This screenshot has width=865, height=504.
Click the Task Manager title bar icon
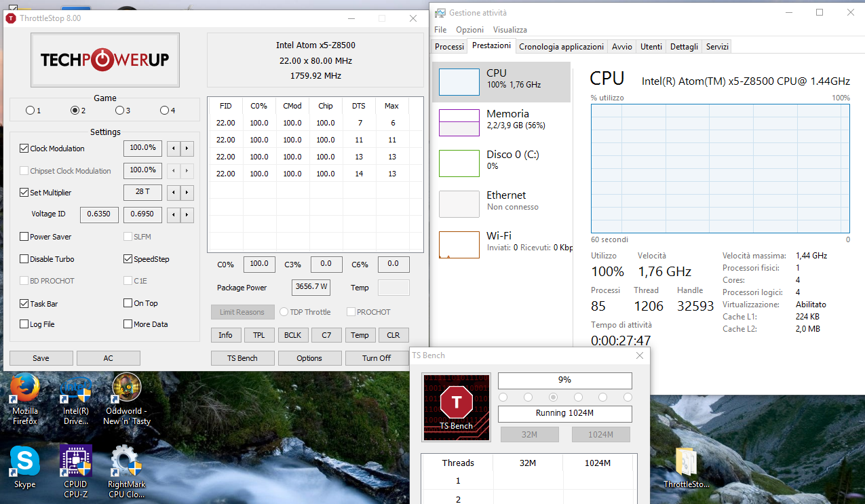coord(440,13)
